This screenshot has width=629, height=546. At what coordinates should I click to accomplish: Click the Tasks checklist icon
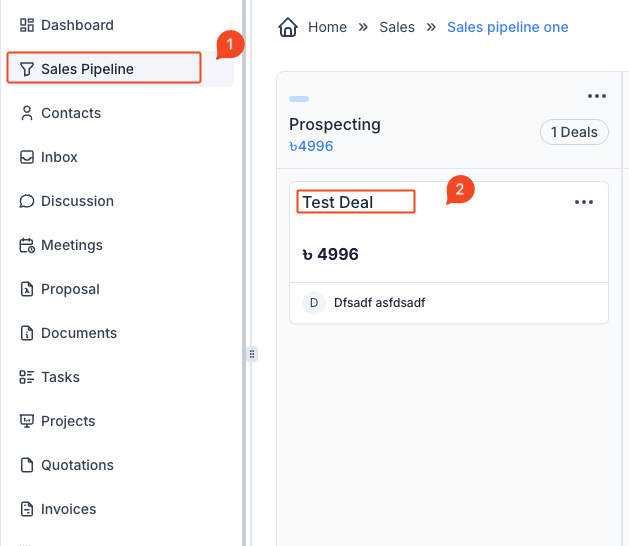click(x=27, y=377)
